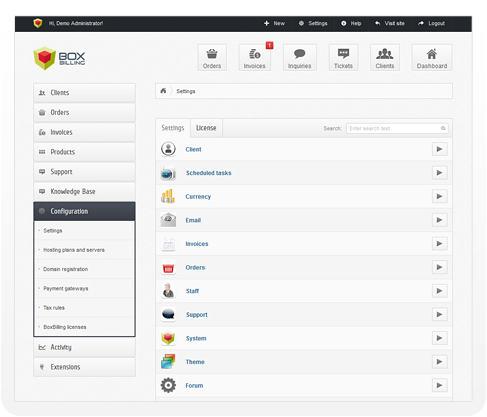
Task: Open the Clients sidebar menu
Action: [84, 93]
